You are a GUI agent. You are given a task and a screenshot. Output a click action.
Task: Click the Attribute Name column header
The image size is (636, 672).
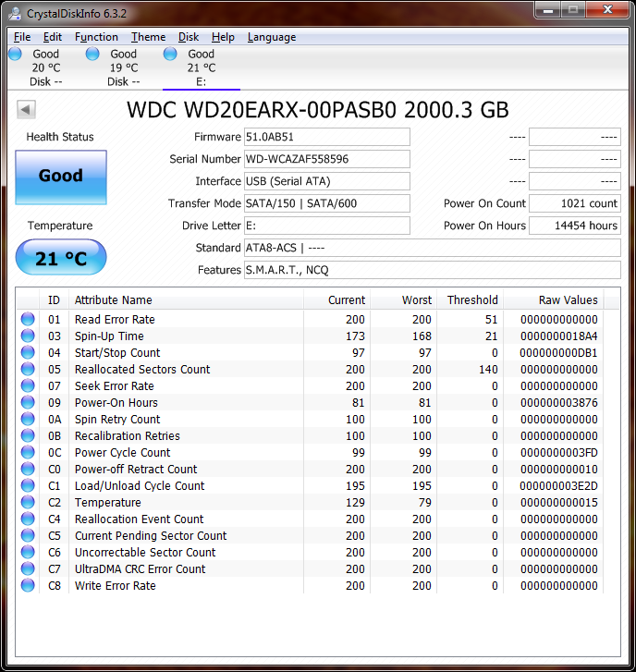pos(186,300)
